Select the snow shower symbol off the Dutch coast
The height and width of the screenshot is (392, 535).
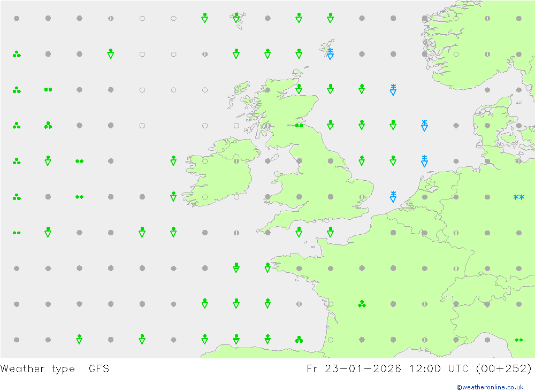click(393, 196)
